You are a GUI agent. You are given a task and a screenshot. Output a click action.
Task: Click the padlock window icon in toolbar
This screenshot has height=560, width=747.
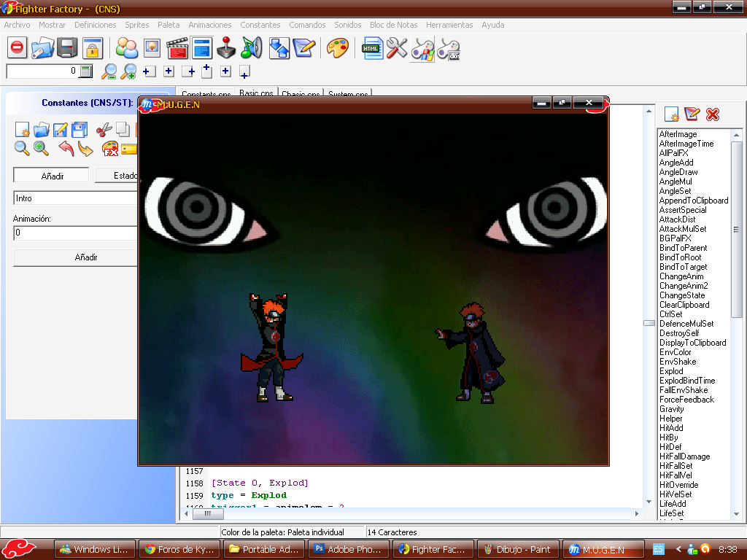93,48
